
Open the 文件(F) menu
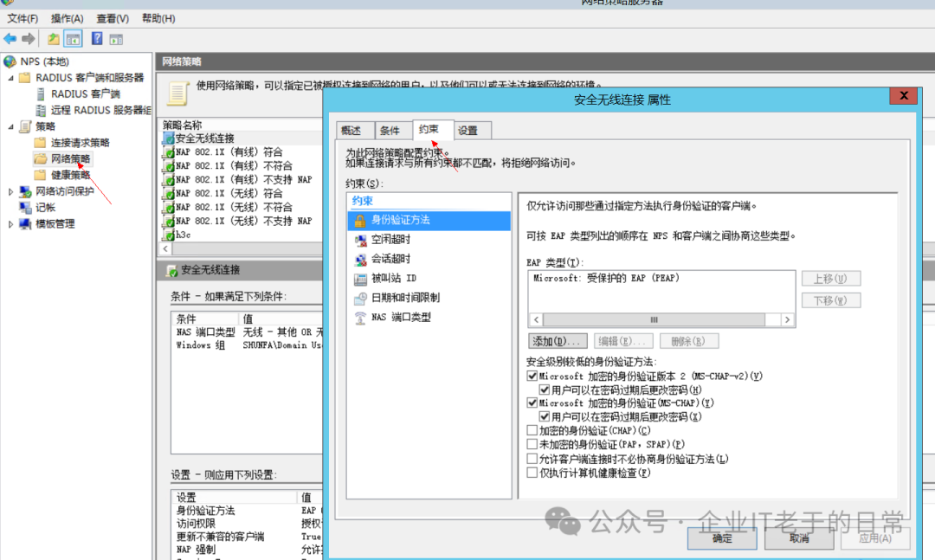(23, 18)
